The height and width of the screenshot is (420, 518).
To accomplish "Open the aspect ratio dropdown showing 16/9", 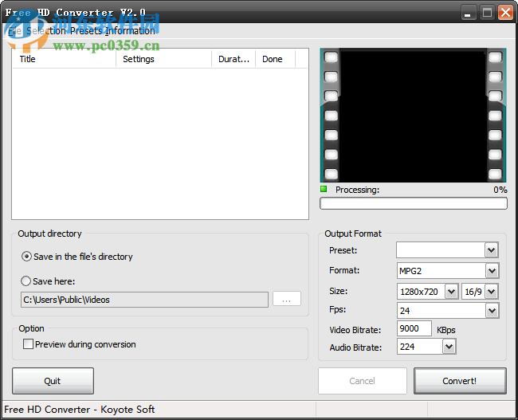I will point(492,292).
